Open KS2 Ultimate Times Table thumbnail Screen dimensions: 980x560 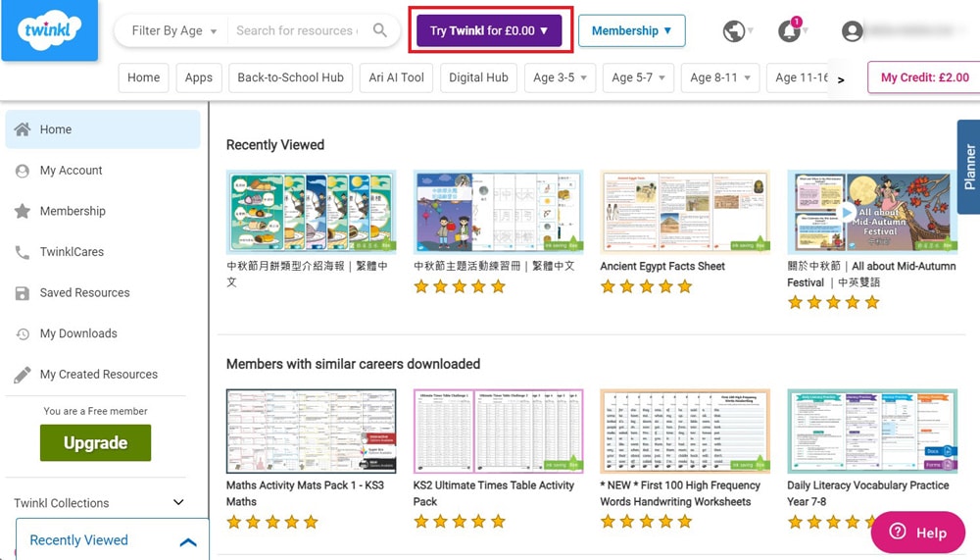click(498, 432)
